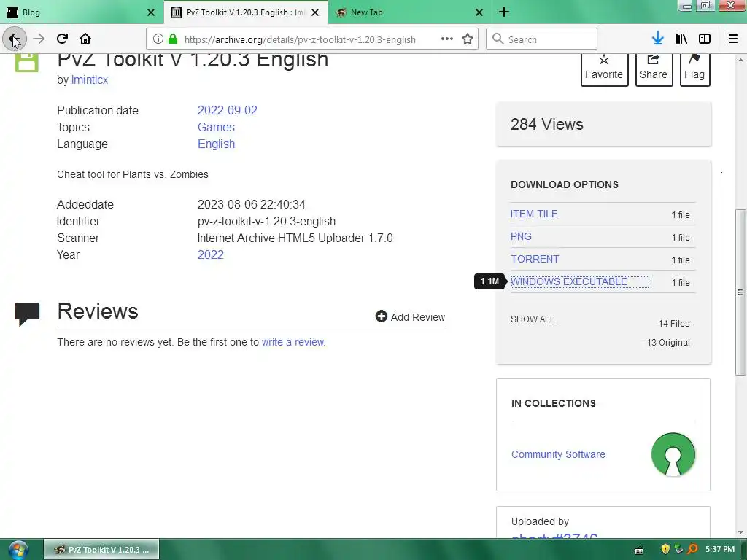Click the black Reviews speech bubble icon
Screen dimensions: 747x560
27,314
